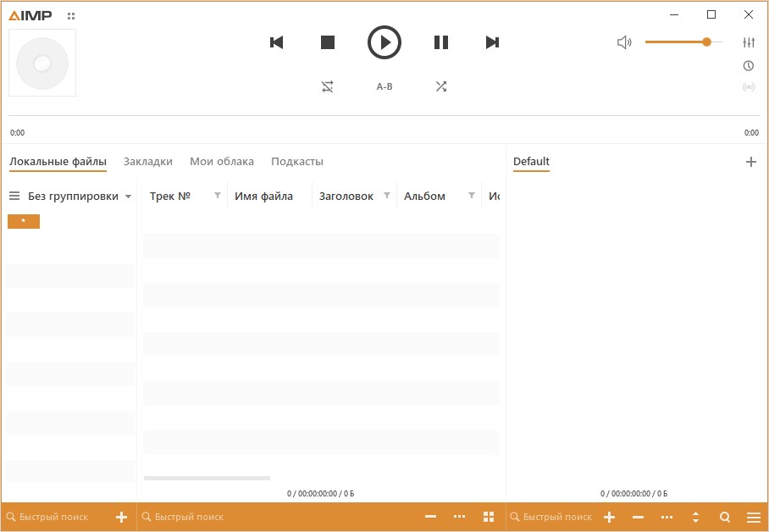Expand Без группировки dropdown

pos(80,197)
